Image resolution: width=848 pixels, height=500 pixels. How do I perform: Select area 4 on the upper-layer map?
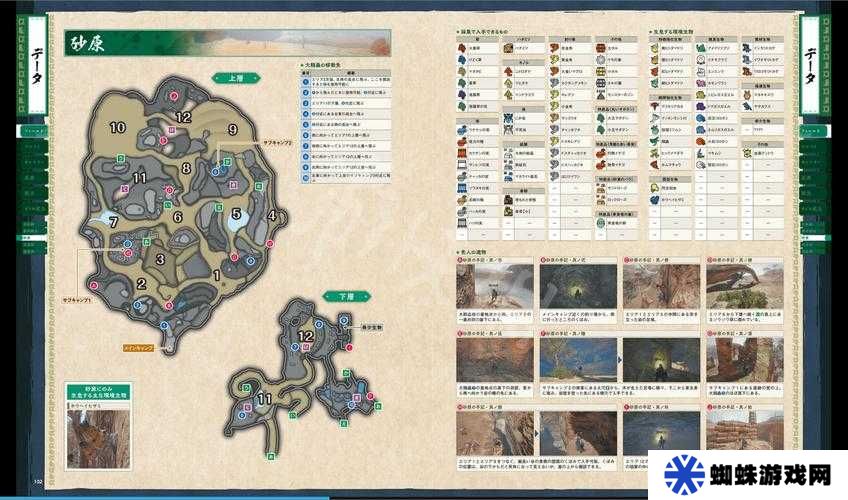point(272,216)
